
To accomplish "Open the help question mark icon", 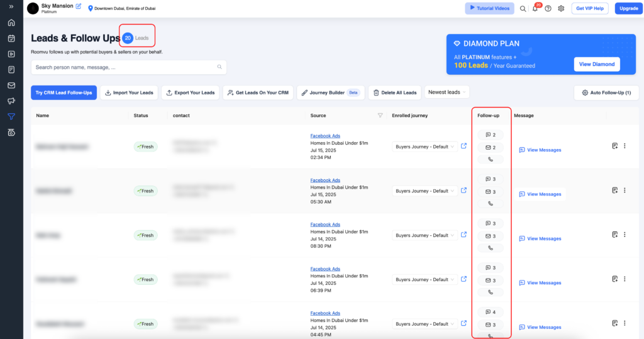I will point(548,9).
